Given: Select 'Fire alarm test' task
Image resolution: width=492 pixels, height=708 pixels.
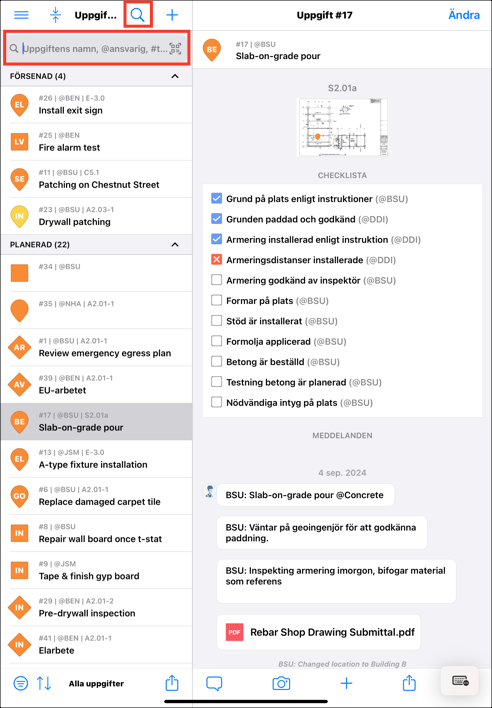Looking at the screenshot, I should point(97,142).
